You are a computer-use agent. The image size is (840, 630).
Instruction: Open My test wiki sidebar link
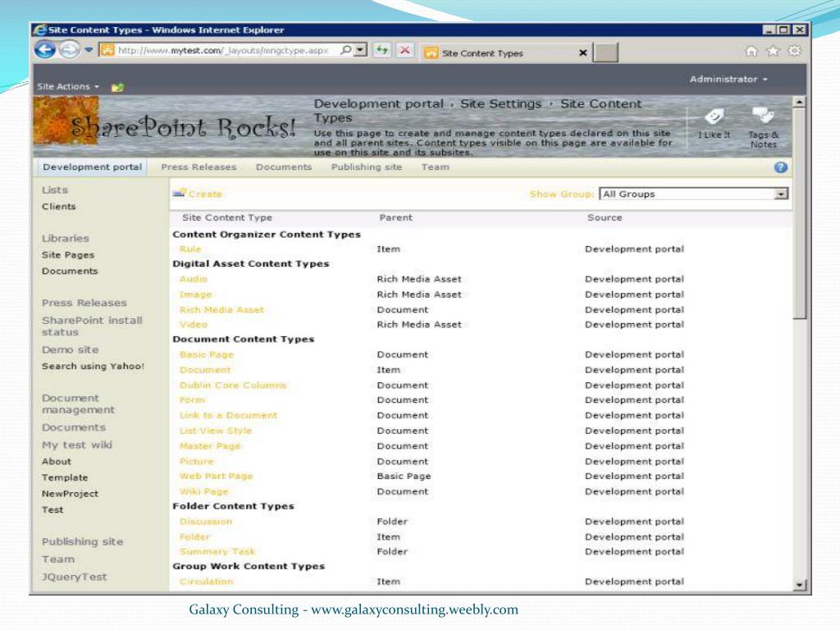(77, 445)
